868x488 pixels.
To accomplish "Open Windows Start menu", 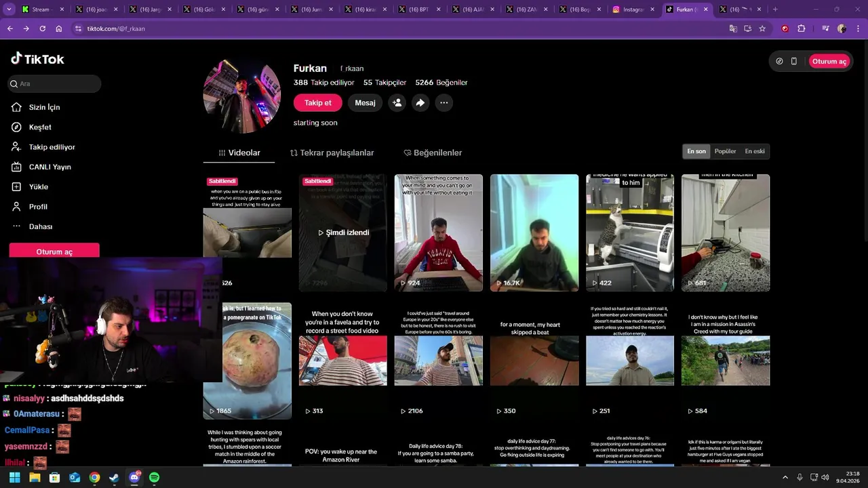I will pyautogui.click(x=14, y=477).
